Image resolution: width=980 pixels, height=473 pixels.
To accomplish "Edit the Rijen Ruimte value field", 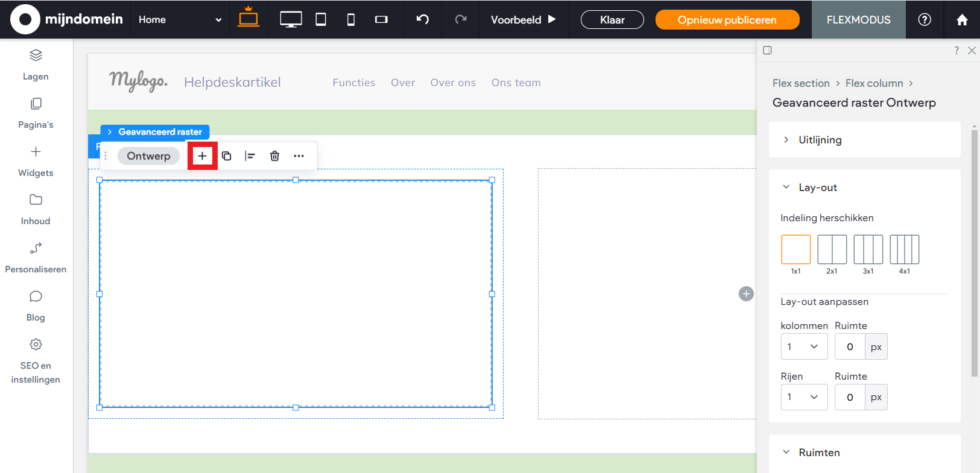I will pyautogui.click(x=850, y=397).
